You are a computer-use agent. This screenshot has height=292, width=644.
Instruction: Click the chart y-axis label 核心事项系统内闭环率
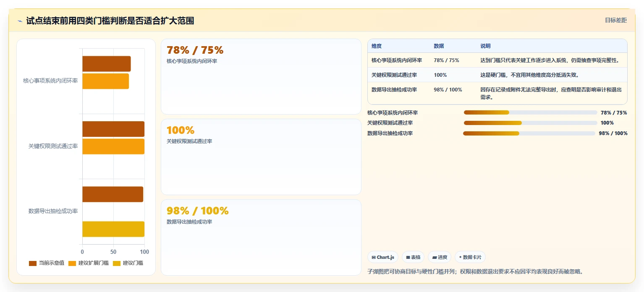(x=50, y=81)
